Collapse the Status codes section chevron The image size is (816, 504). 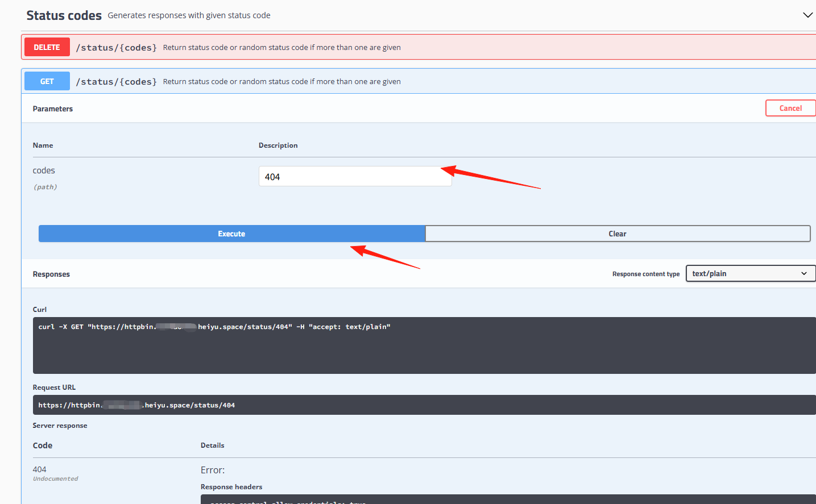(x=807, y=15)
